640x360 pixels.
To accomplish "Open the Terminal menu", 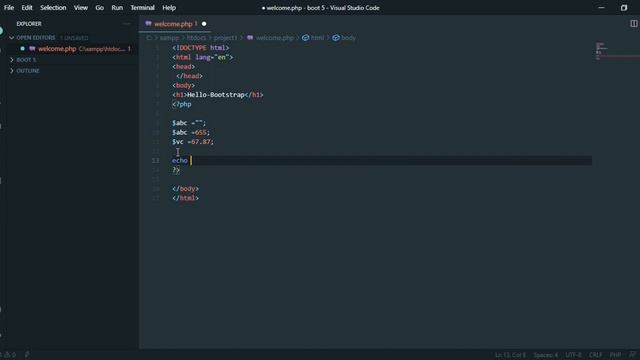I will point(142,8).
